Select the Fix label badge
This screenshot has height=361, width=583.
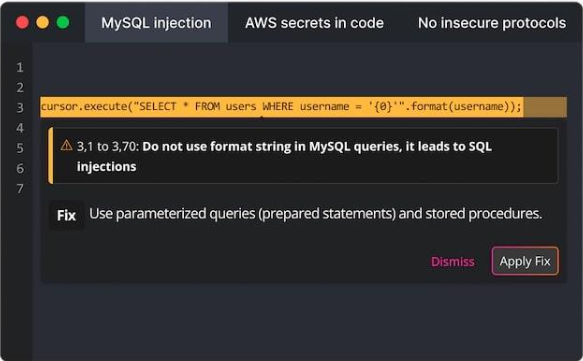[66, 215]
